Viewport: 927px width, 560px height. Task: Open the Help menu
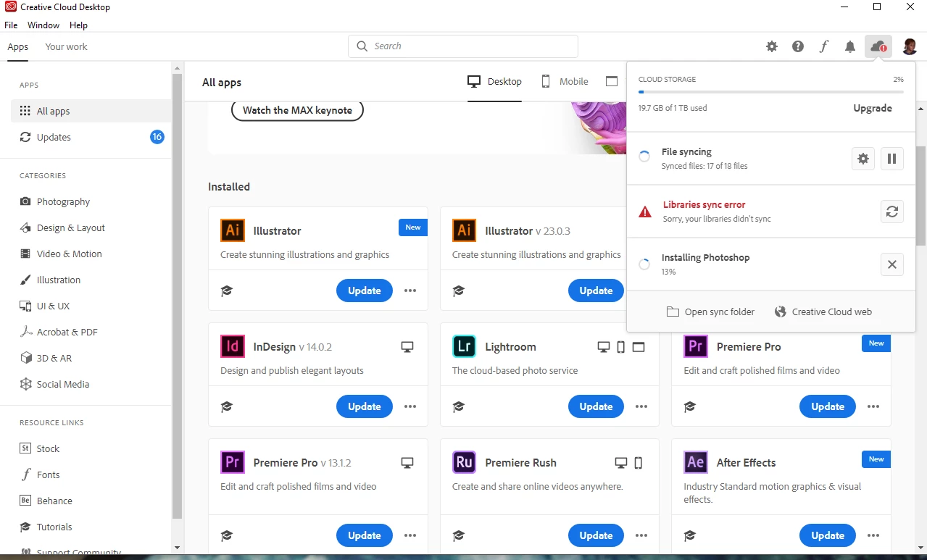click(78, 25)
